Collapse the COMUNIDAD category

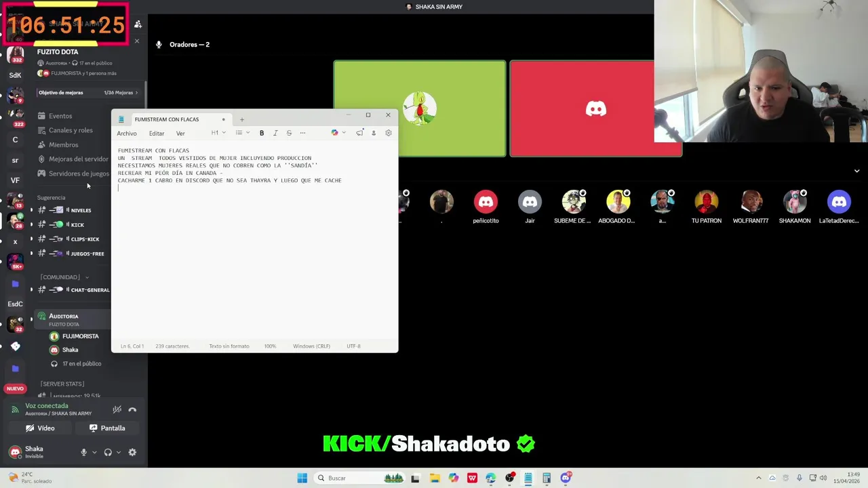(64, 277)
